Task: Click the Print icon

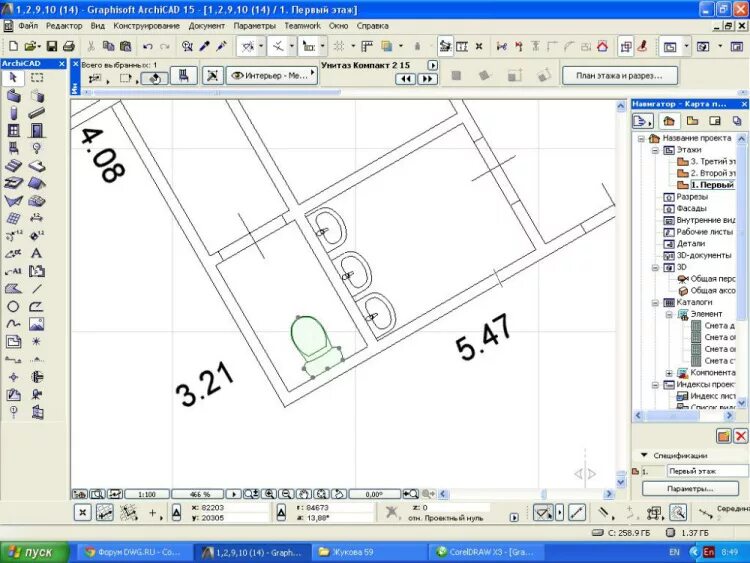Action: coord(69,46)
